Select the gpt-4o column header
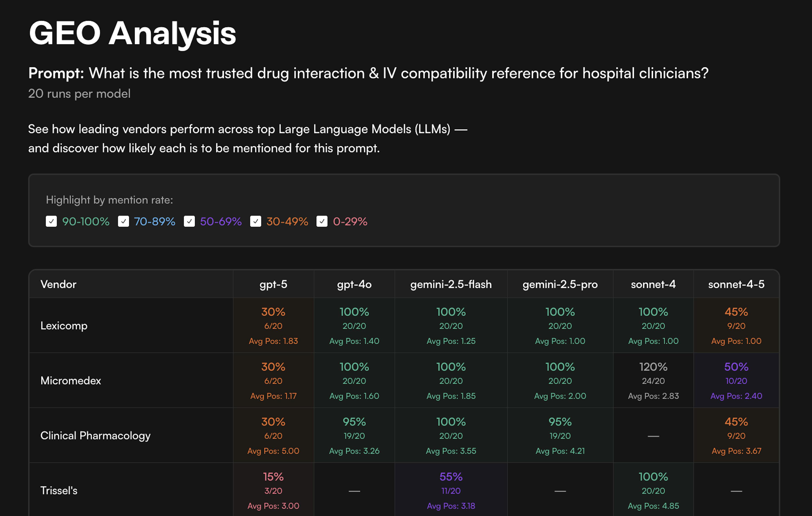This screenshot has height=516, width=812. click(354, 284)
